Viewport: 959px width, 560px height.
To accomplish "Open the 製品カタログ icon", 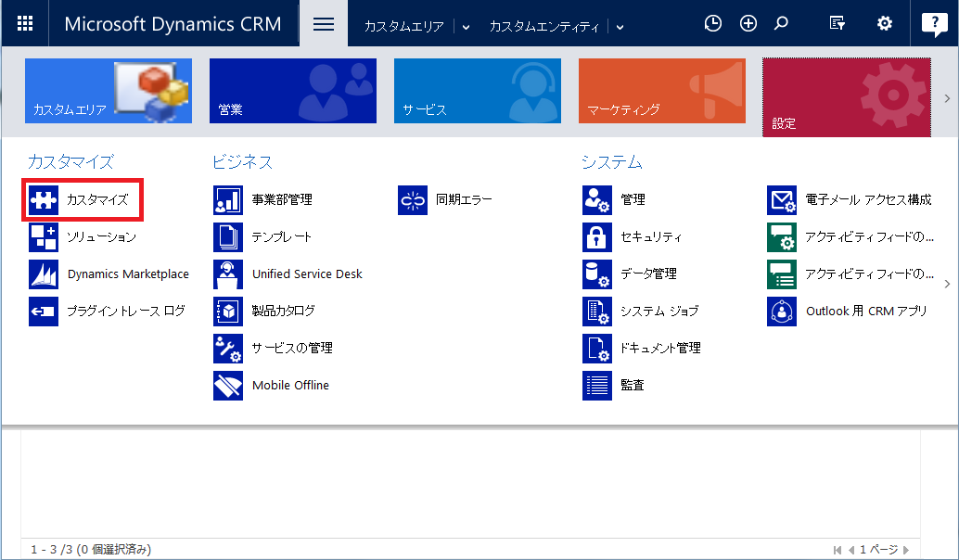I will click(x=228, y=312).
